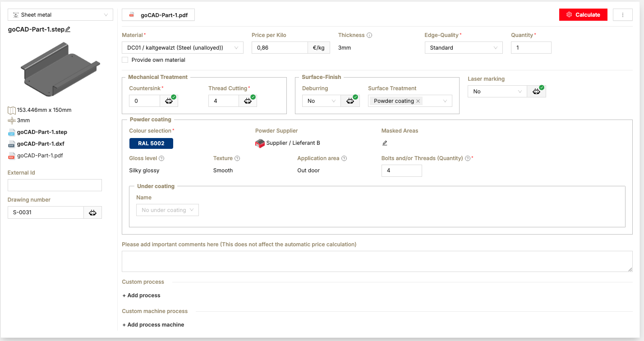The width and height of the screenshot is (644, 341).
Task: Click the Drawing number robot icon
Action: coord(92,212)
